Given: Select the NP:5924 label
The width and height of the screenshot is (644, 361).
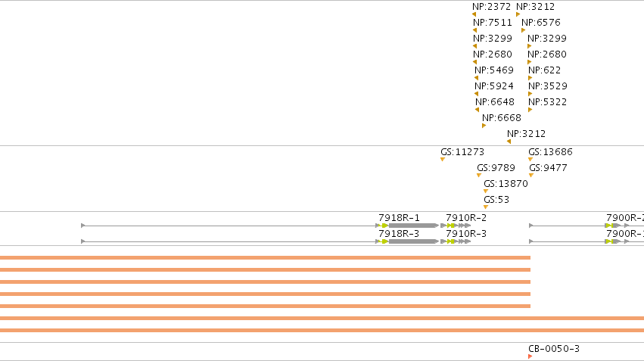Looking at the screenshot, I should tap(493, 86).
